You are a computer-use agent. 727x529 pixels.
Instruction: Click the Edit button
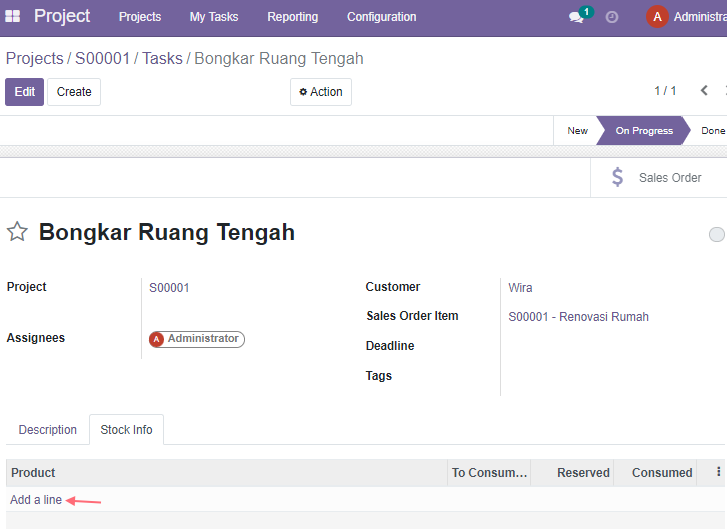pyautogui.click(x=25, y=92)
